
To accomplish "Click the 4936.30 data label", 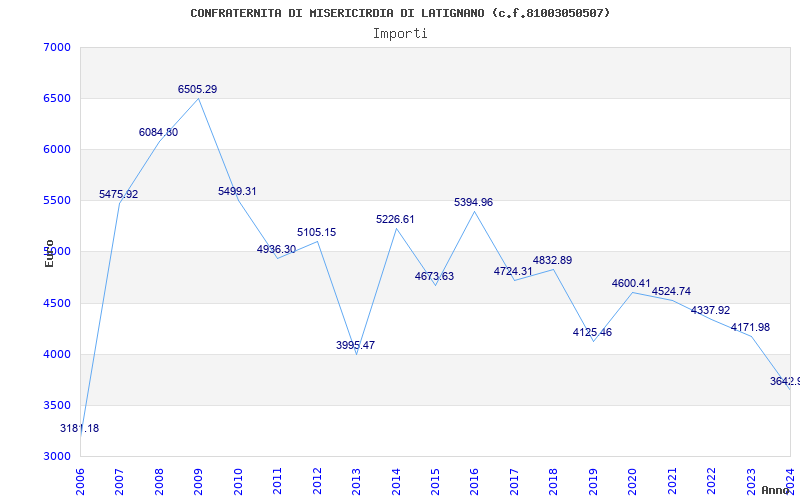I will tap(277, 249).
